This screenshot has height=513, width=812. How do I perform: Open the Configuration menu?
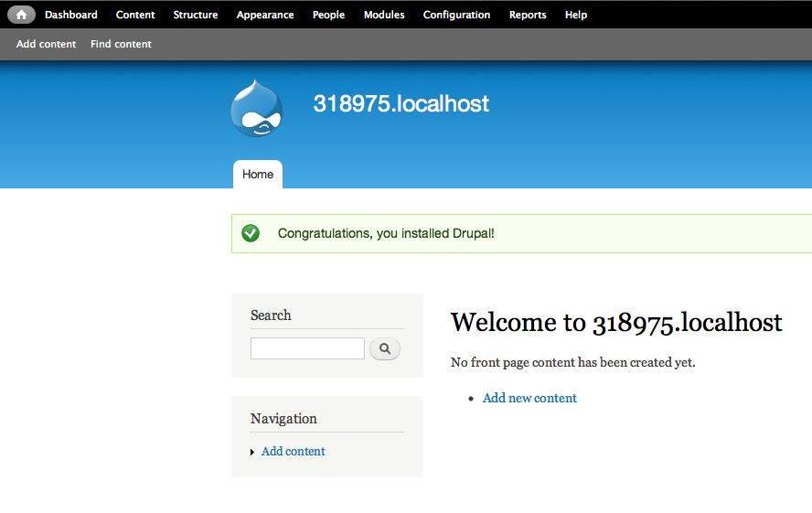(456, 15)
